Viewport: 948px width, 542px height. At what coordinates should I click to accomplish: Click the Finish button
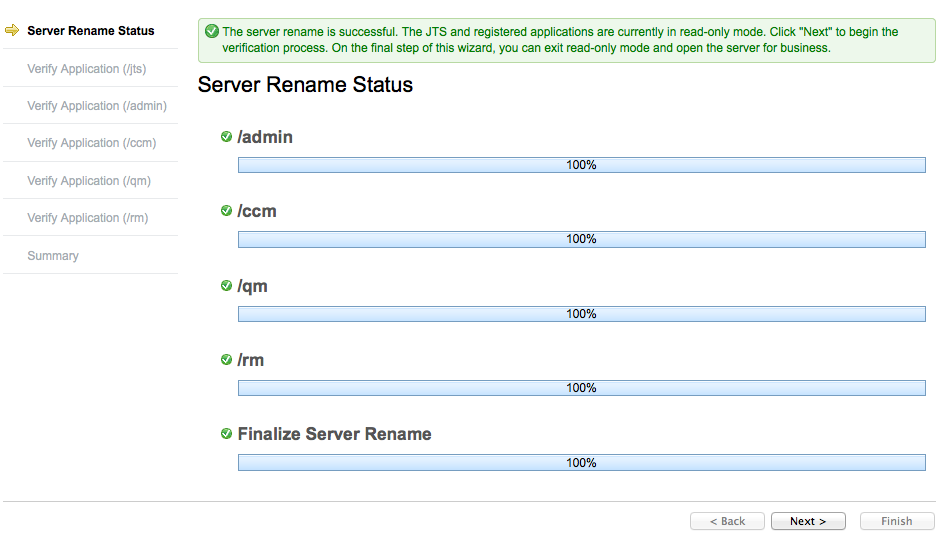click(895, 521)
